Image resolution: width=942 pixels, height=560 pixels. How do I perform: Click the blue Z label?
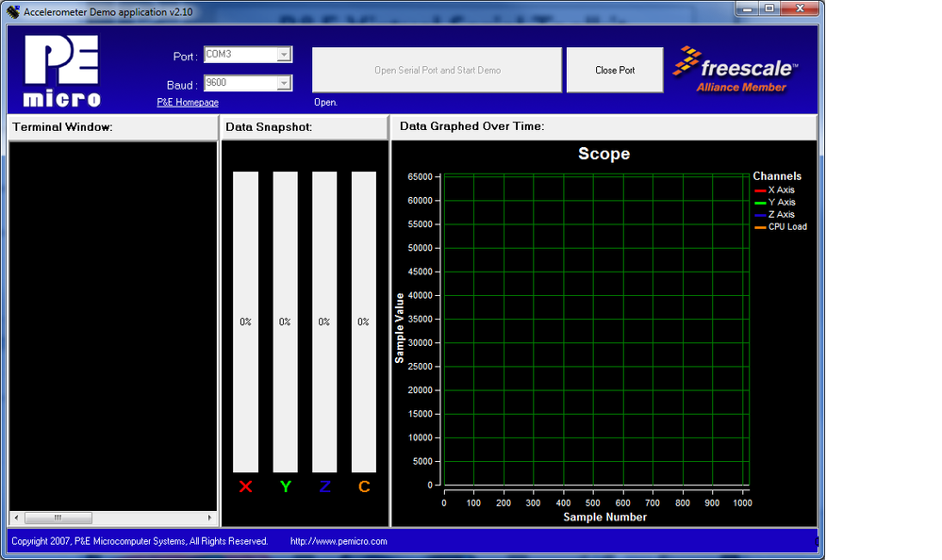(324, 486)
